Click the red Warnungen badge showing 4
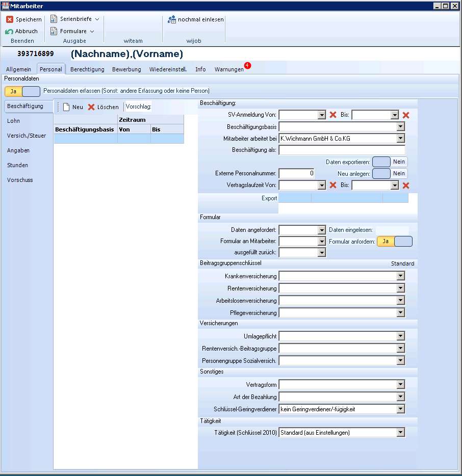Image resolution: width=462 pixels, height=476 pixels. [247, 65]
